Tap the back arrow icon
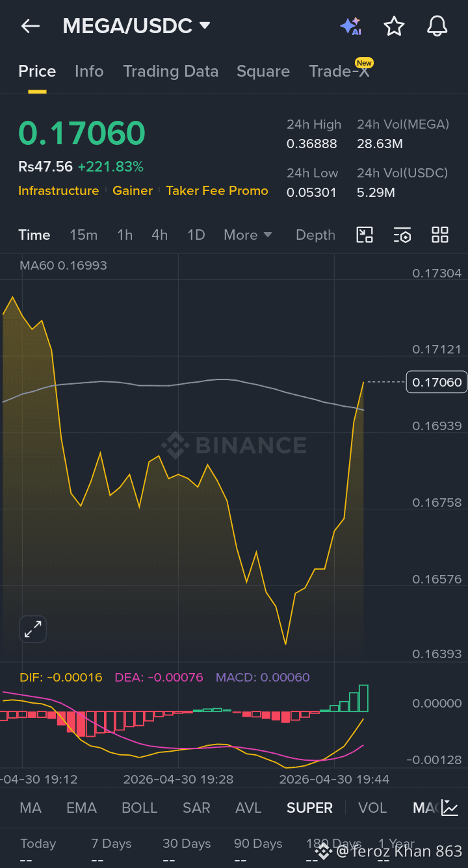Screen dimensions: 468x868 31,26
